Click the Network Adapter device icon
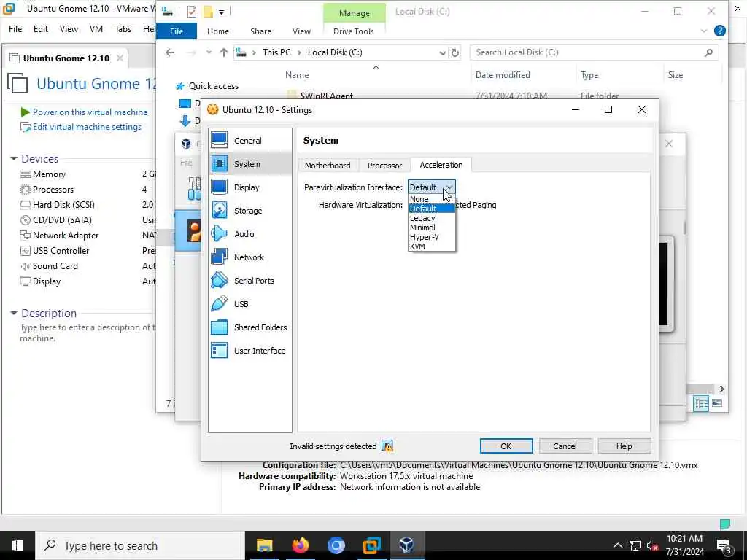 26,236
